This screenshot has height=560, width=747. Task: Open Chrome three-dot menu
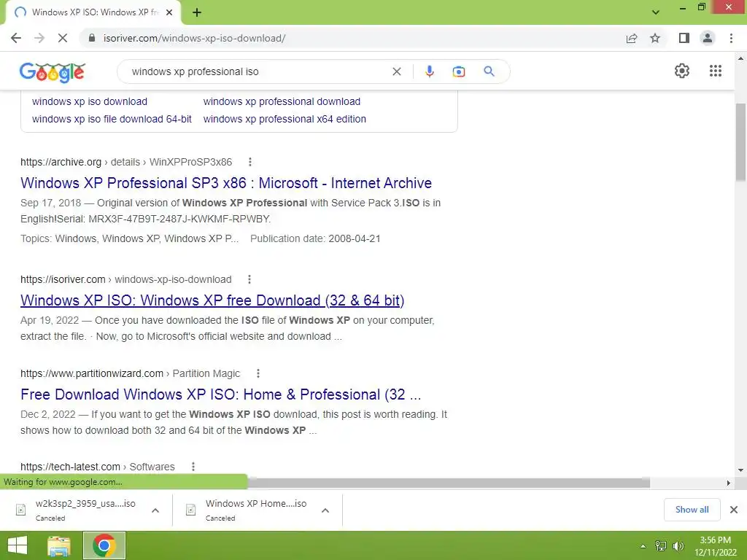click(731, 38)
